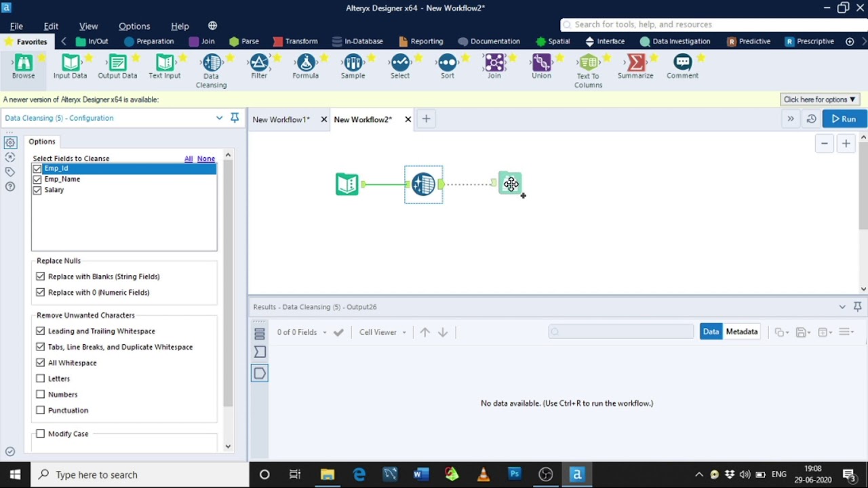The width and height of the screenshot is (868, 488).
Task: Click the Input Data node on canvas
Action: point(347,184)
